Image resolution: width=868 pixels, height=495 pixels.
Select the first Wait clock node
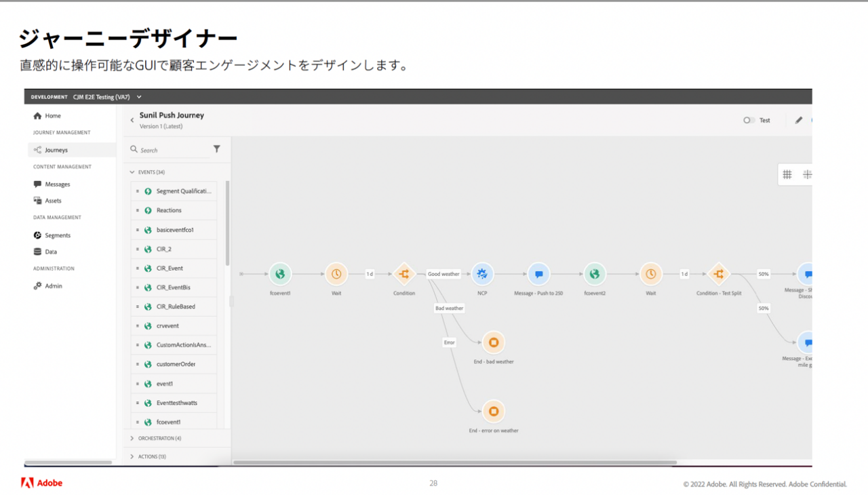point(336,274)
